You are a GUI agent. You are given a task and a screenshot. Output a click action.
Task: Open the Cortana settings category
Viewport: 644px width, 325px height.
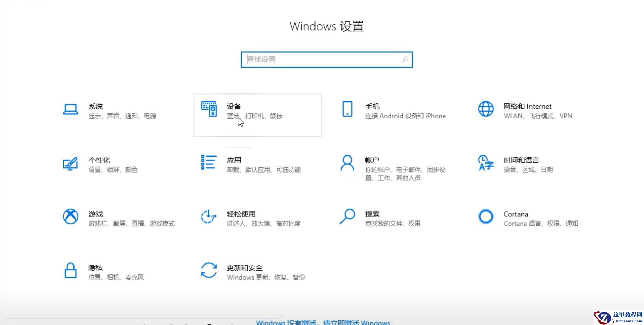(x=526, y=218)
